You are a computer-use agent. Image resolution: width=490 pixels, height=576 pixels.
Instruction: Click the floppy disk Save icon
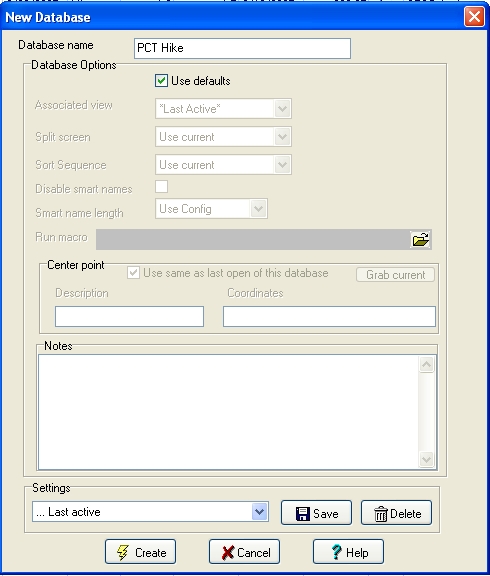click(x=303, y=513)
